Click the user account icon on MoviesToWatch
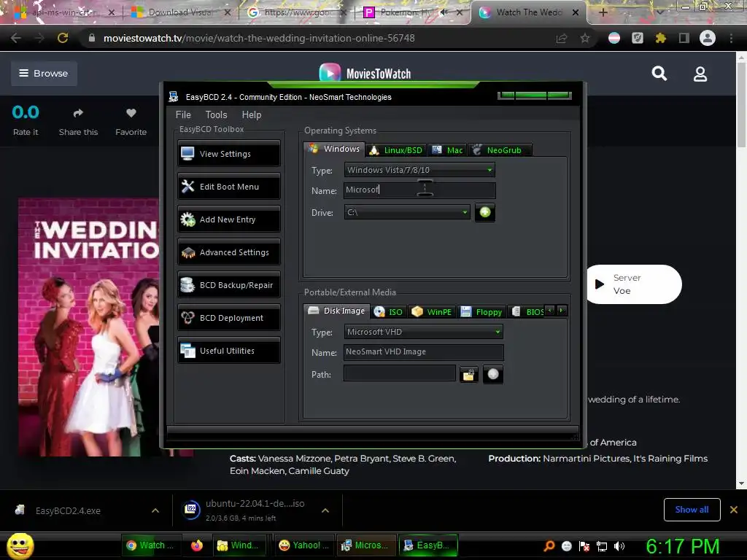The height and width of the screenshot is (560, 747). [x=700, y=74]
